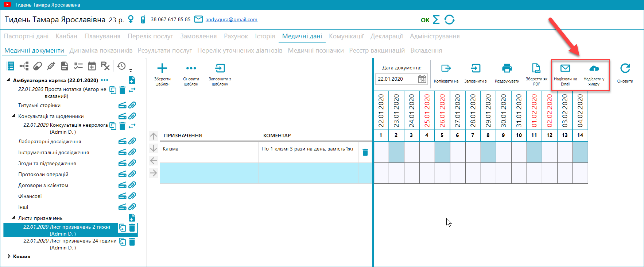644x267 pixels.
Task: Click the pill medications icon
Action: coord(38,66)
